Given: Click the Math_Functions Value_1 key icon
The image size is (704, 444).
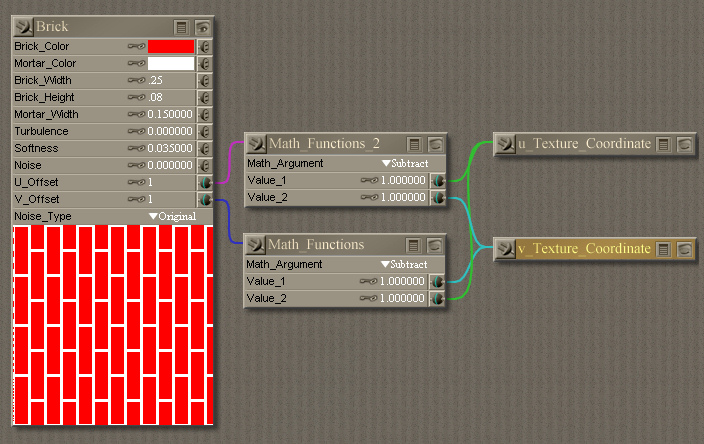Looking at the screenshot, I should [x=369, y=281].
